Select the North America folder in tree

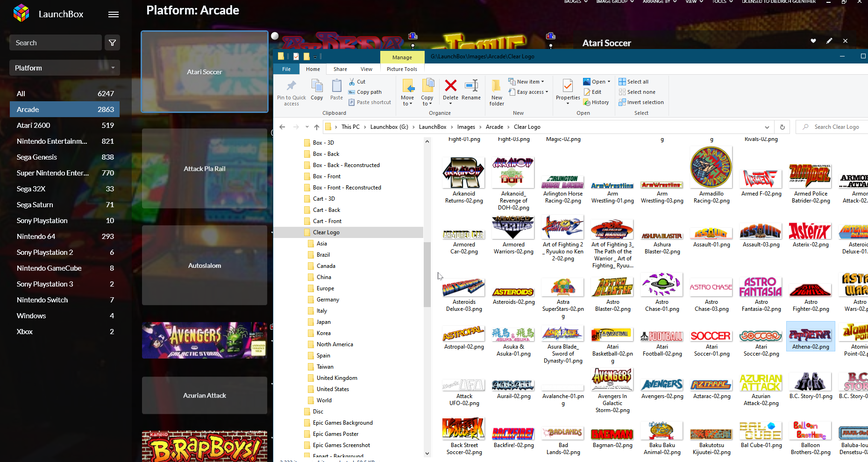click(334, 344)
